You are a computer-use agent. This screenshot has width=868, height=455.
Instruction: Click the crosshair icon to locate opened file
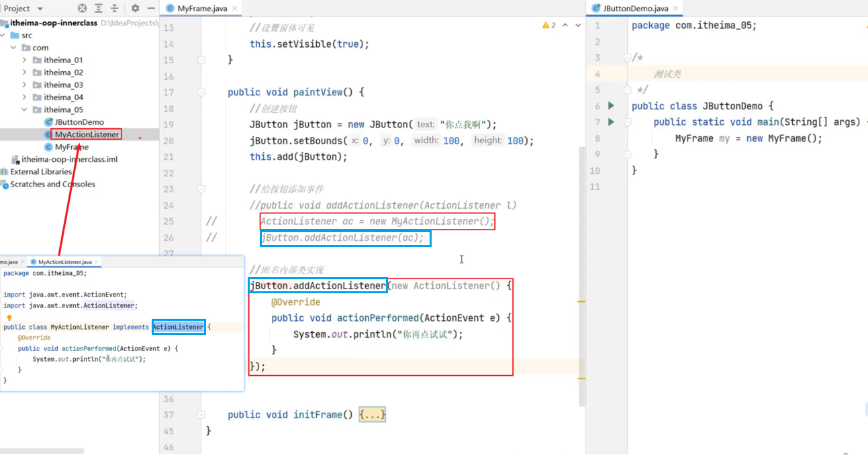coord(82,9)
